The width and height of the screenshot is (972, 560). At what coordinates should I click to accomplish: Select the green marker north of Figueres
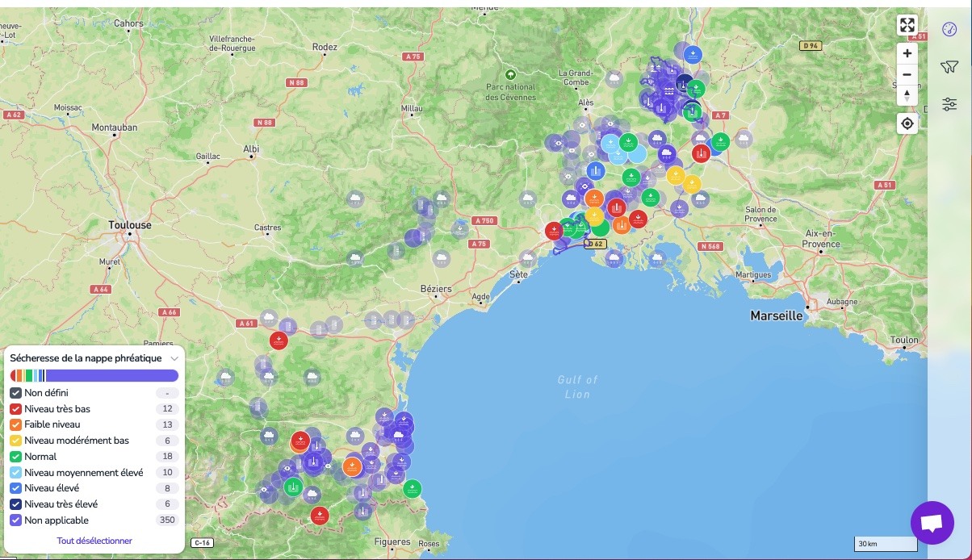412,489
